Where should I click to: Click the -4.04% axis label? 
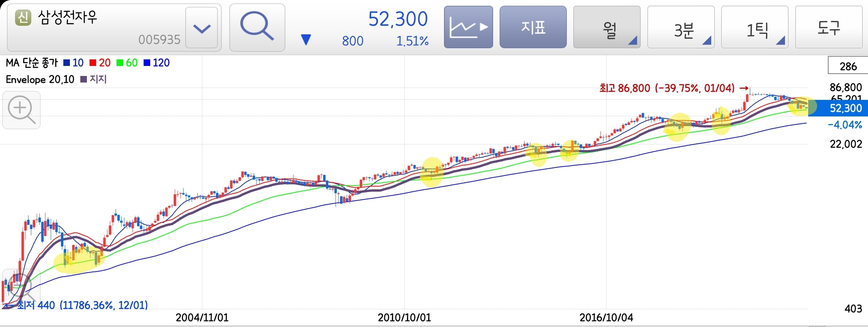[845, 125]
